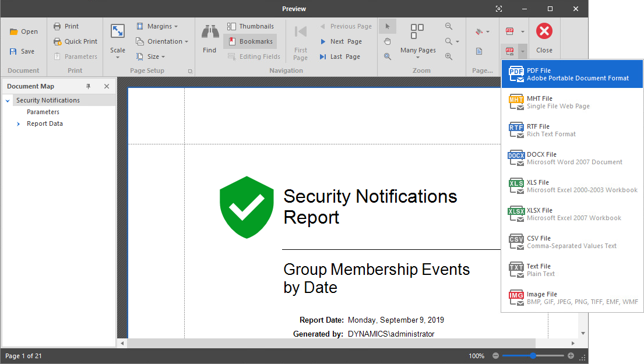Pin the Document Map panel
The height and width of the screenshot is (364, 644).
pos(89,86)
